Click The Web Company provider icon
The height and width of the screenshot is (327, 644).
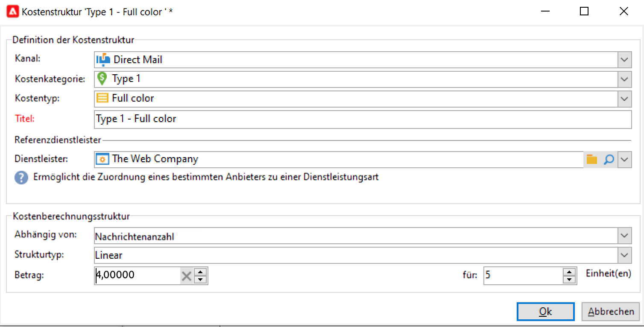pos(102,159)
